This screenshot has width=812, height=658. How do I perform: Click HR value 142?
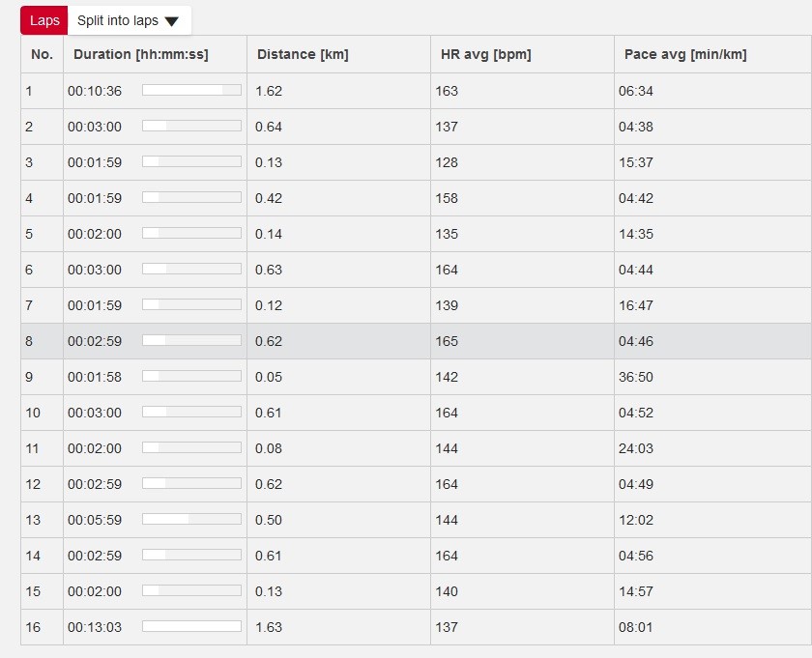point(447,377)
